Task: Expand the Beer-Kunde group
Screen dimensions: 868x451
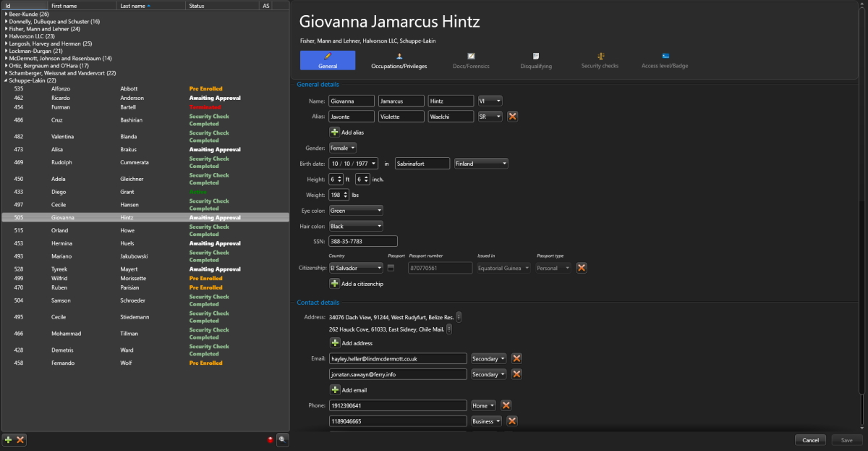Action: (x=7, y=14)
